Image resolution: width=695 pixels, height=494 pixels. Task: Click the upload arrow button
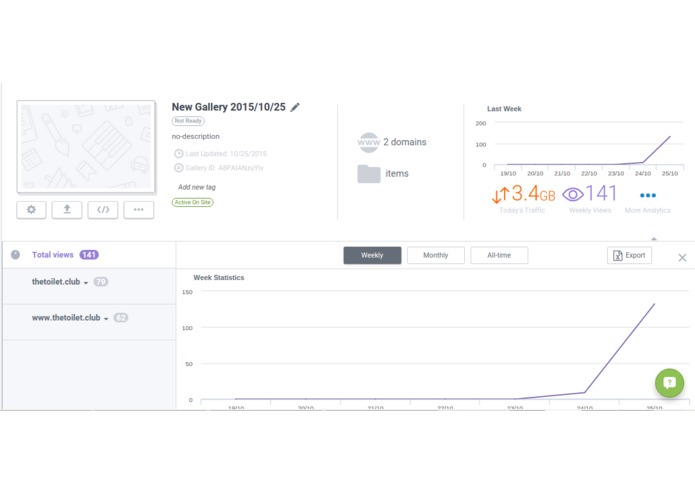coord(67,210)
